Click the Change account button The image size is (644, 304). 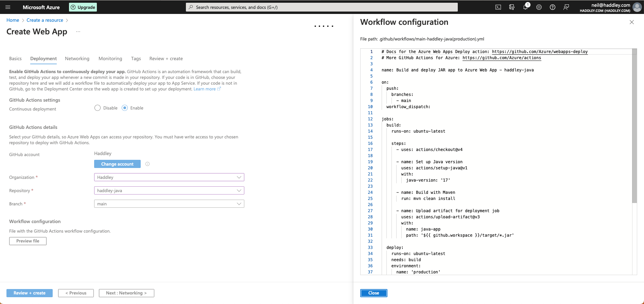click(117, 164)
